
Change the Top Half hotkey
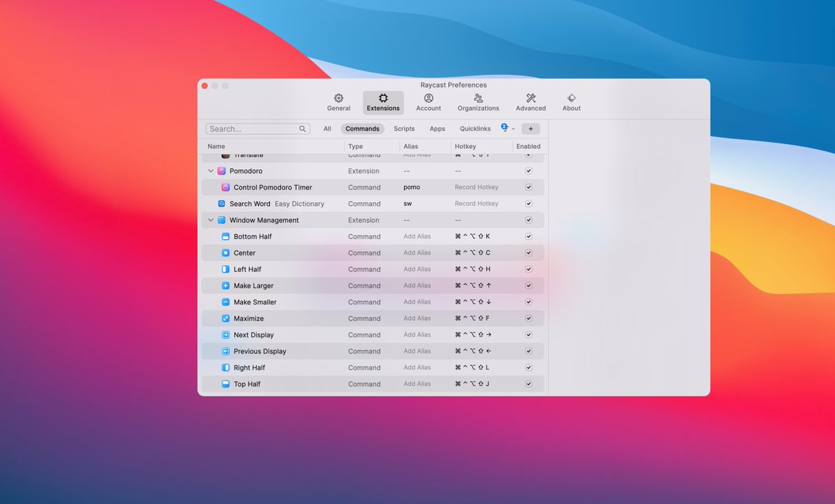(472, 384)
